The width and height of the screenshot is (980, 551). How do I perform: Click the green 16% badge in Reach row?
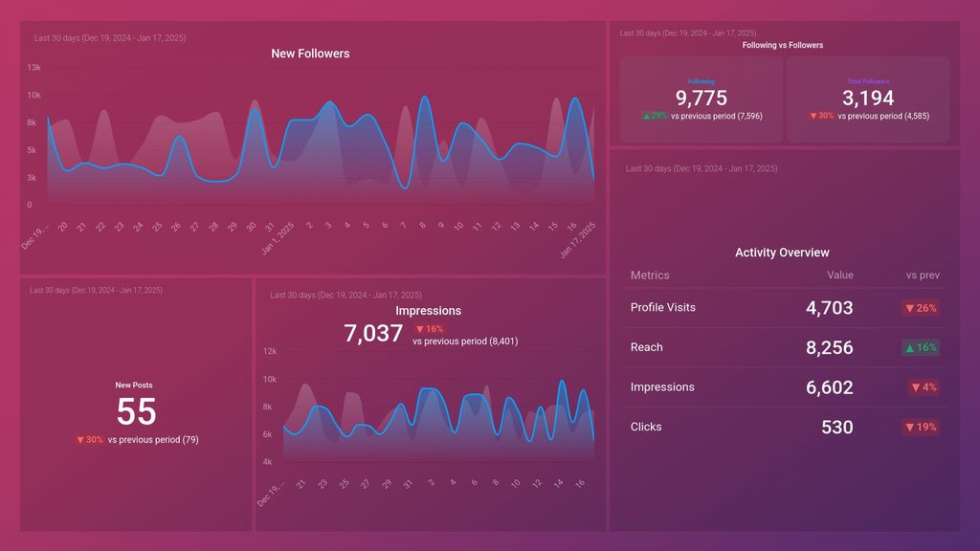[x=921, y=347]
